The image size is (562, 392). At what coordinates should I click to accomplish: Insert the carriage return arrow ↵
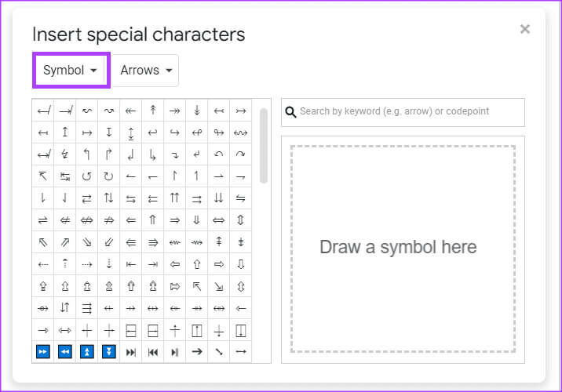pos(197,154)
